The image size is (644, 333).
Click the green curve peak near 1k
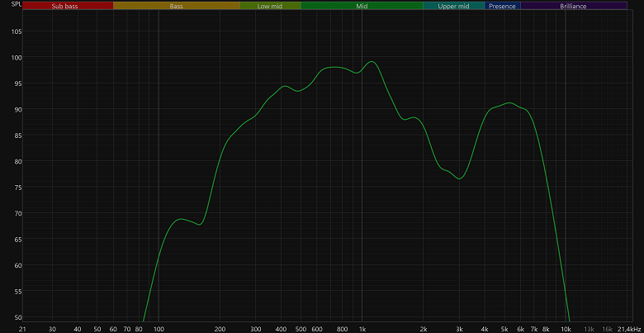click(372, 62)
